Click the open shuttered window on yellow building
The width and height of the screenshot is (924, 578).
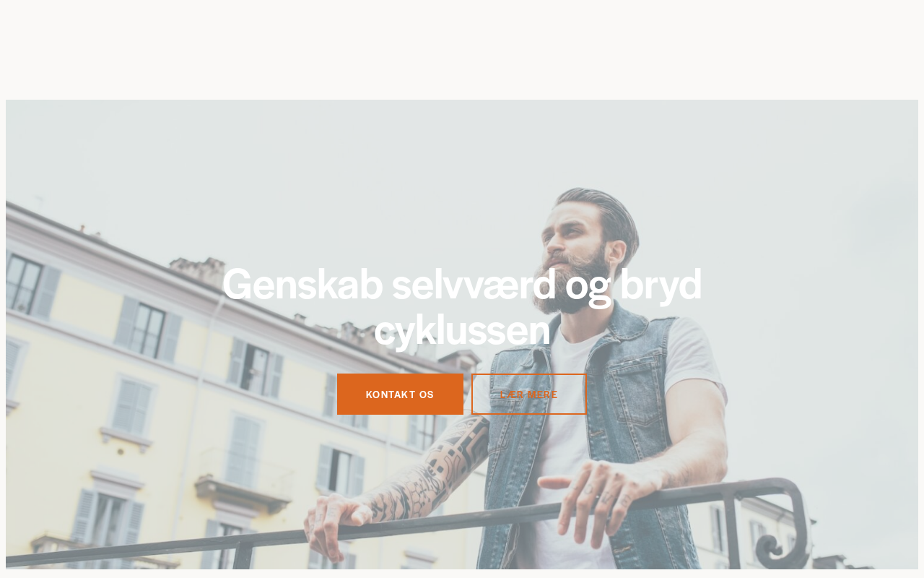[x=254, y=368]
